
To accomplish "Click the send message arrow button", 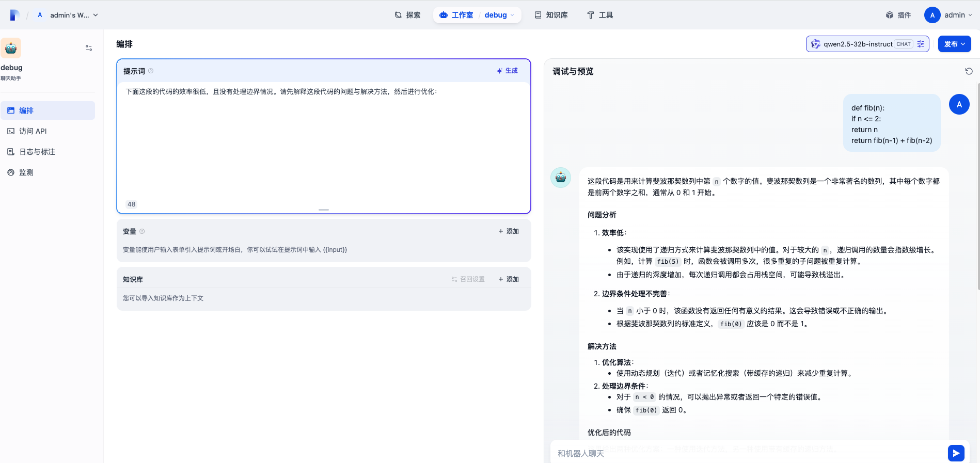I will [x=956, y=453].
